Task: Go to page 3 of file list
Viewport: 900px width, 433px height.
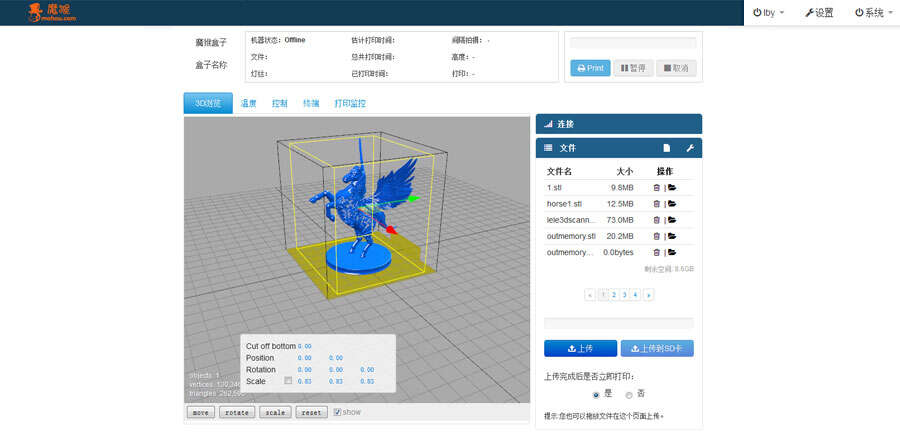Action: tap(624, 295)
